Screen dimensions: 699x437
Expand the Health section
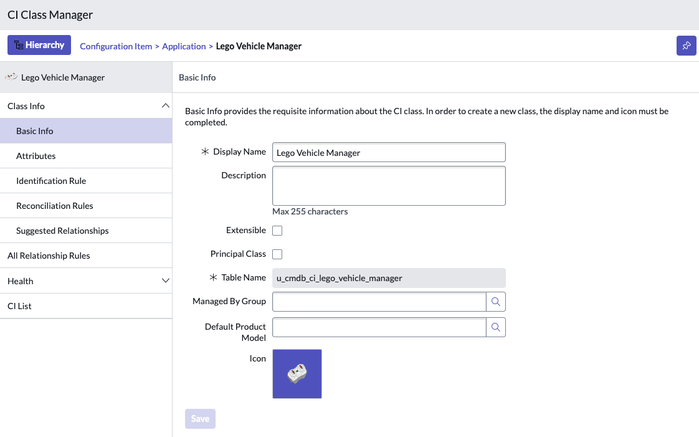point(165,280)
